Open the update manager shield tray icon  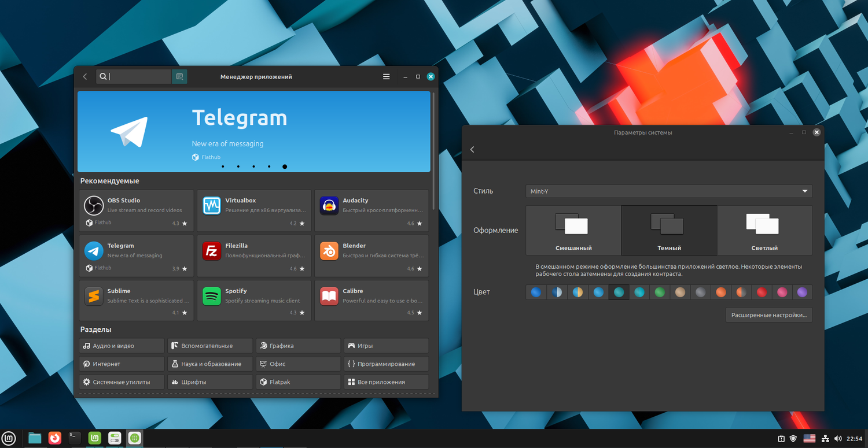pos(793,439)
